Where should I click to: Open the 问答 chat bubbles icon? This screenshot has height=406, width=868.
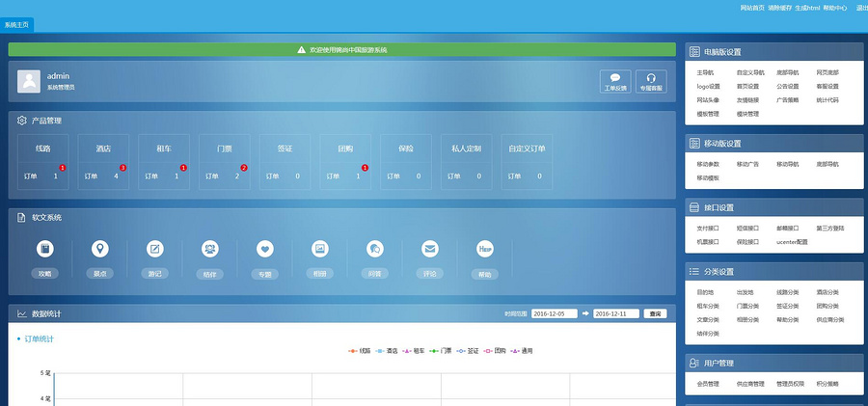coord(375,249)
